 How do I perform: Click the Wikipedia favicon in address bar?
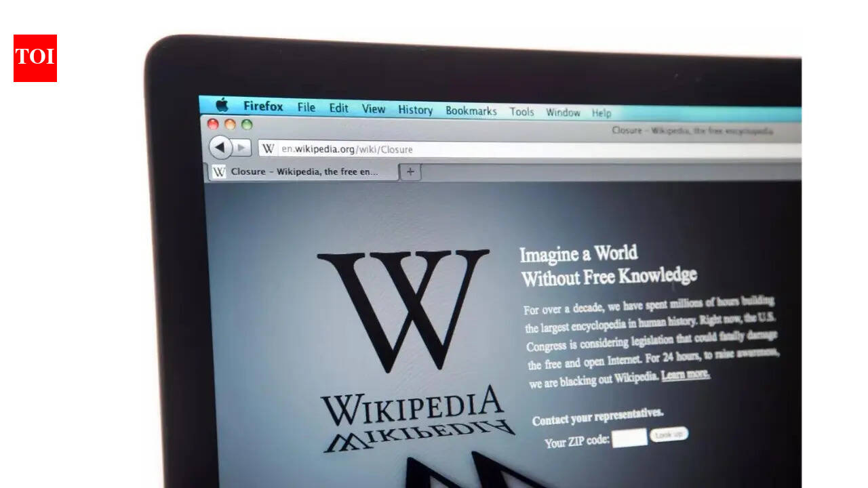(269, 148)
